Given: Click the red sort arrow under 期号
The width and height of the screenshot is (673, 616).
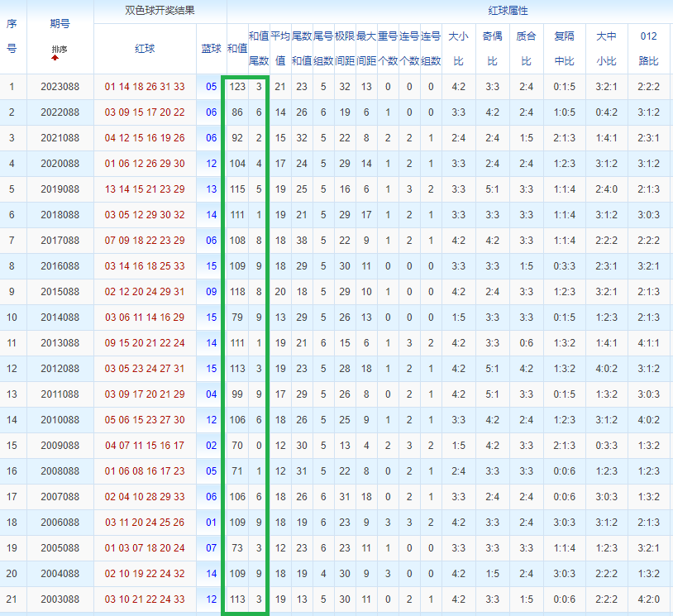Looking at the screenshot, I should pos(55,58).
